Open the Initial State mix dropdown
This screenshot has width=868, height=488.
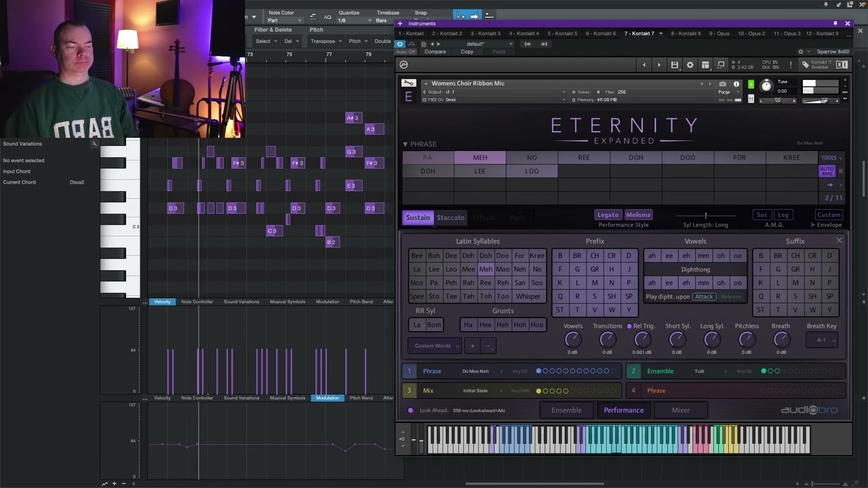[483, 391]
